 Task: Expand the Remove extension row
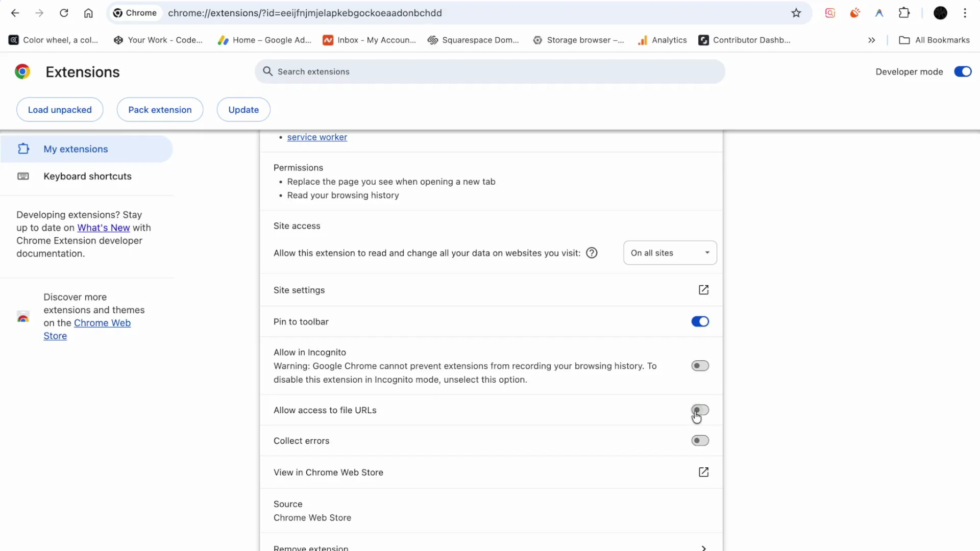(704, 547)
